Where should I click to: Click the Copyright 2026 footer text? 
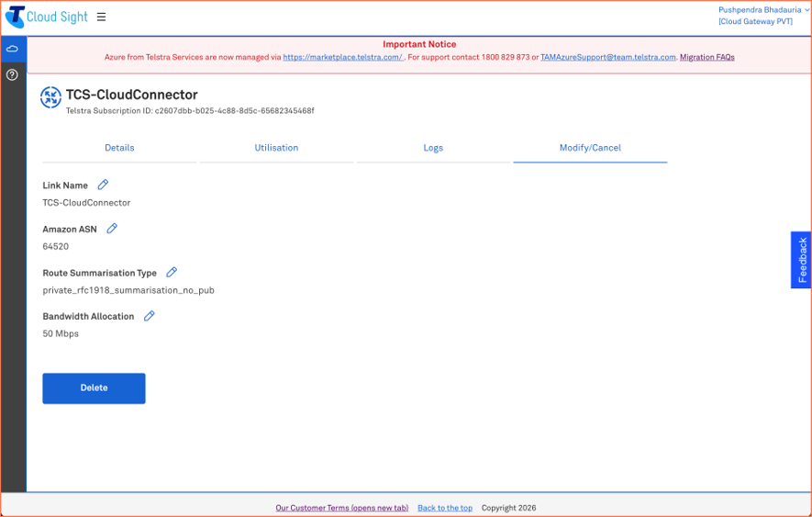click(x=508, y=508)
